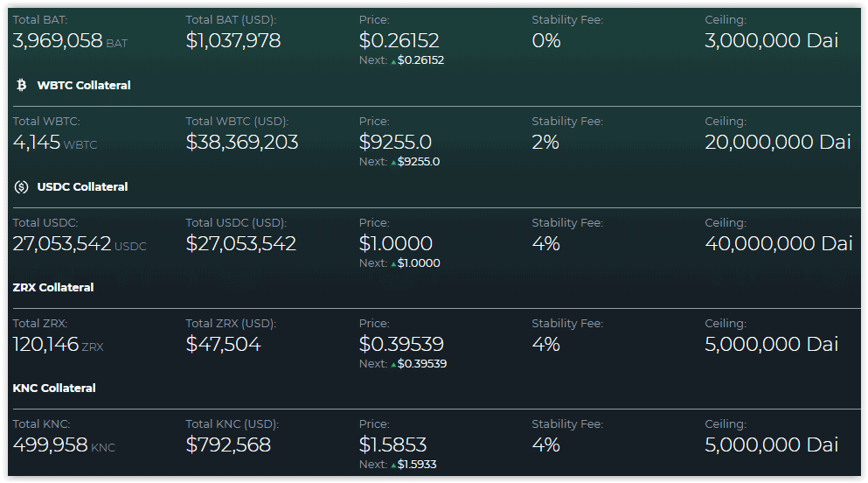
Task: Click the Total KNC (USD) label
Action: tap(232, 424)
